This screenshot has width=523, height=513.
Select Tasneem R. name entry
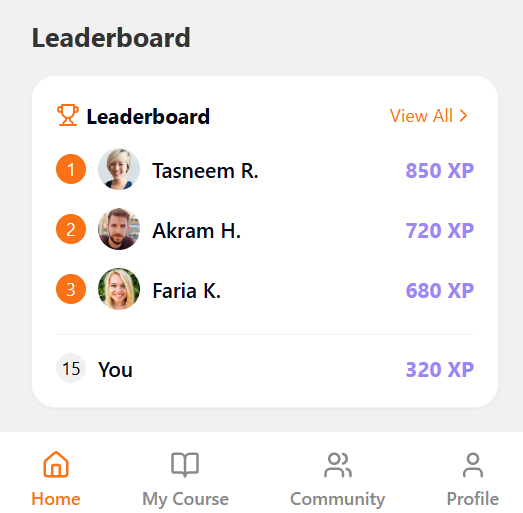point(205,171)
